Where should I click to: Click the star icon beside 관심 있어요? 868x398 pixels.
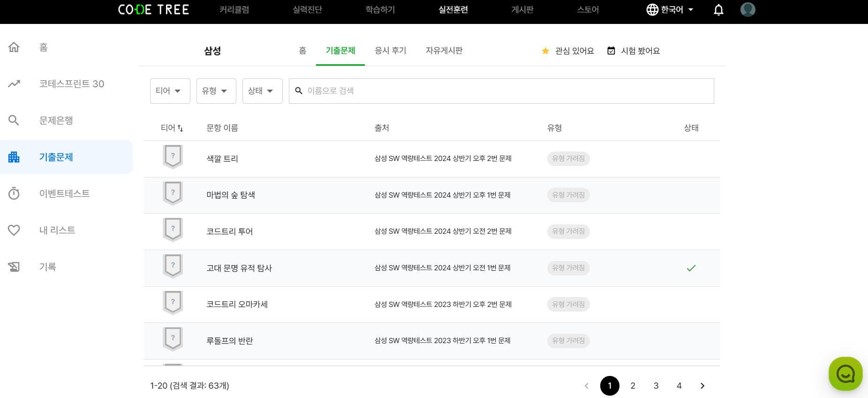pyautogui.click(x=545, y=51)
